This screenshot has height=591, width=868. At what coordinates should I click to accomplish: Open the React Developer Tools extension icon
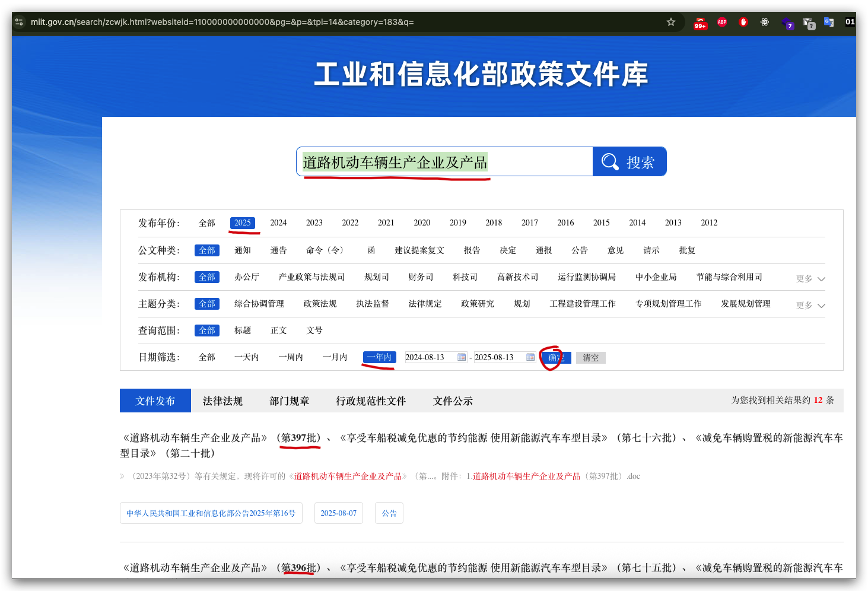[x=765, y=22]
